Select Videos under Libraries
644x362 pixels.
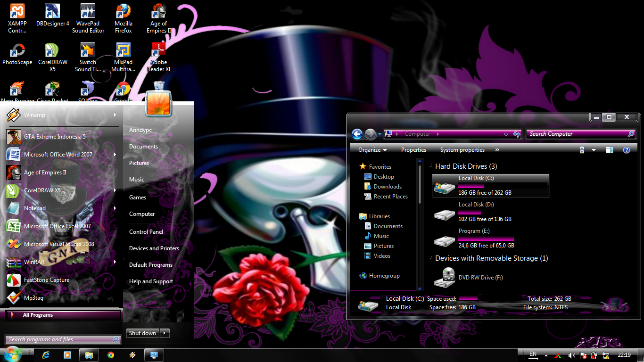(377, 256)
